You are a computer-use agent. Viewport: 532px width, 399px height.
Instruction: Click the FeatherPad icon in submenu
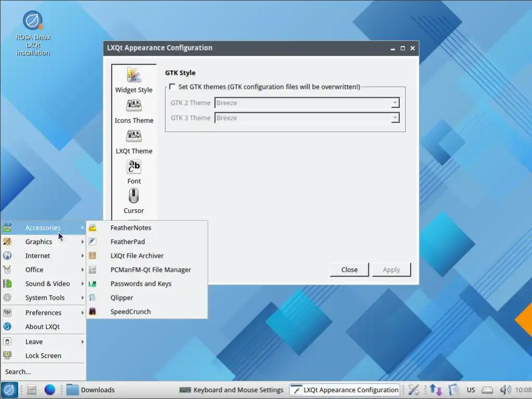point(92,242)
